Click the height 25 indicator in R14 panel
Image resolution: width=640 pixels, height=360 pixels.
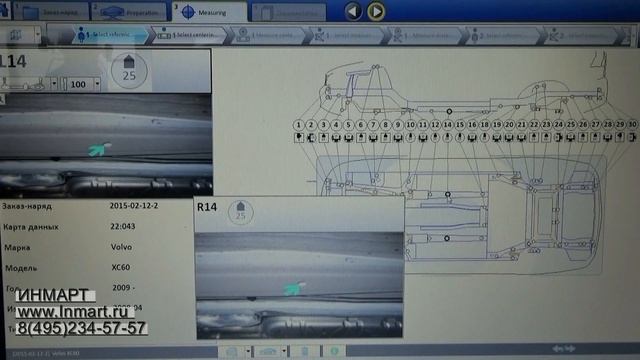pyautogui.click(x=241, y=212)
